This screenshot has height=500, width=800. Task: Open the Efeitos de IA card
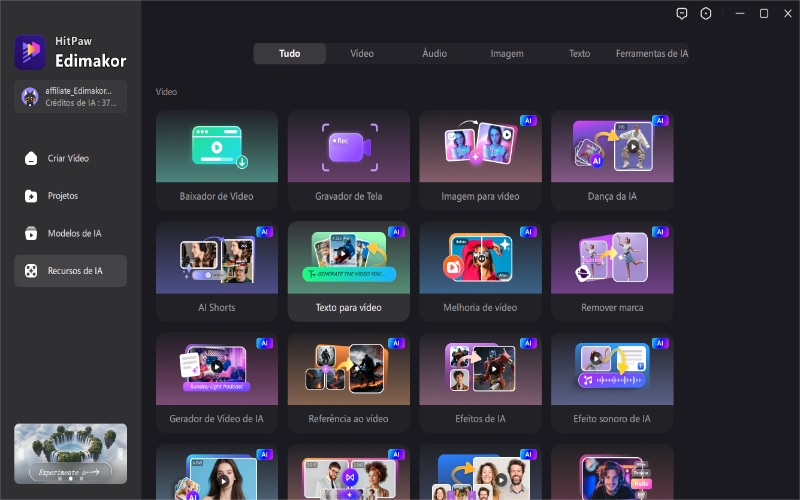point(480,383)
